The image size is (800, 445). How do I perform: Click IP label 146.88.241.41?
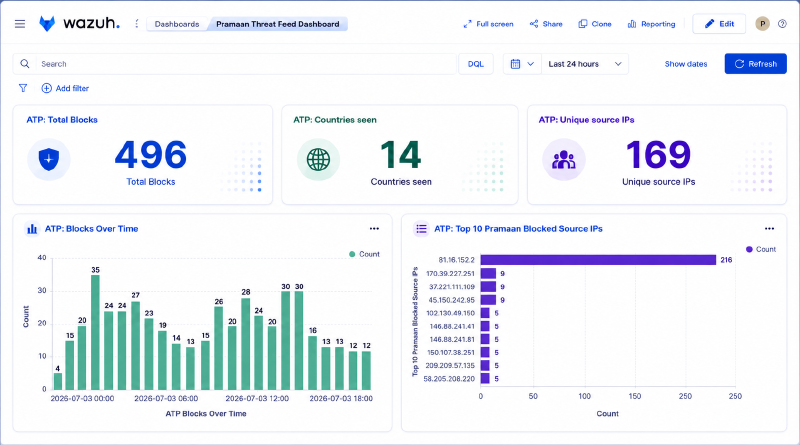click(x=452, y=326)
